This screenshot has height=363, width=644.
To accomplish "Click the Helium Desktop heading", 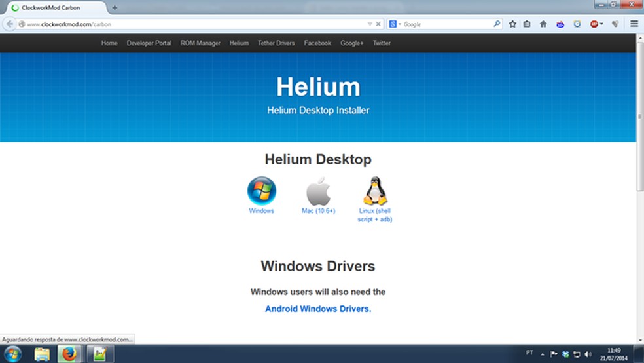I will pos(318,159).
